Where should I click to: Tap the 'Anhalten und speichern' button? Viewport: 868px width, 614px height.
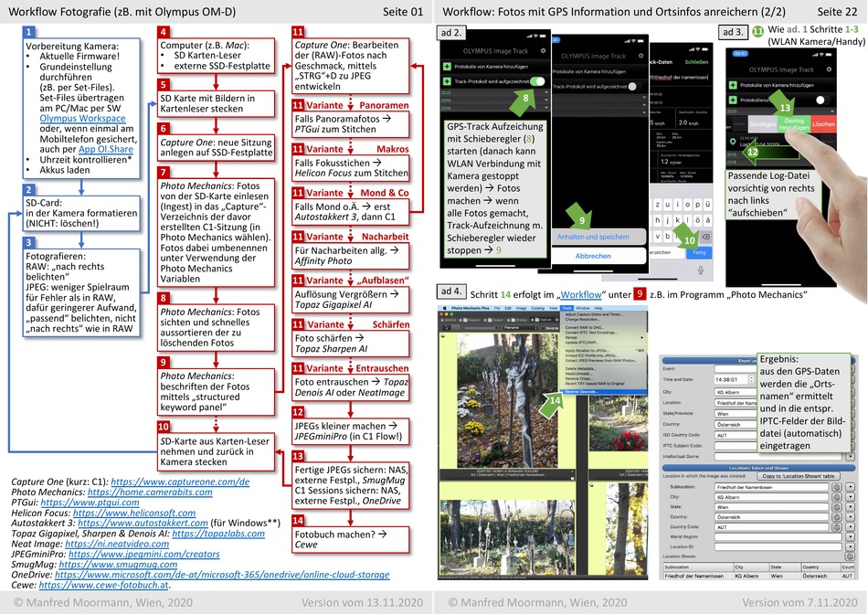click(593, 237)
